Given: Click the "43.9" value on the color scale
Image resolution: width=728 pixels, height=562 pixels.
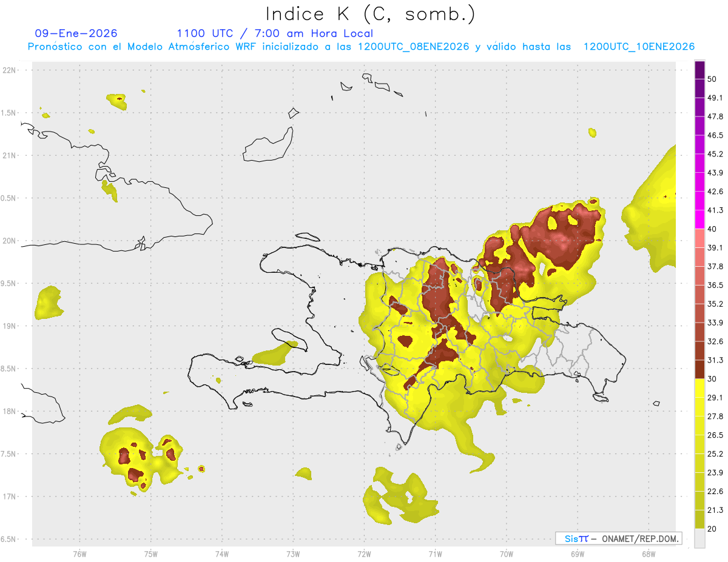Looking at the screenshot, I should (x=715, y=173).
